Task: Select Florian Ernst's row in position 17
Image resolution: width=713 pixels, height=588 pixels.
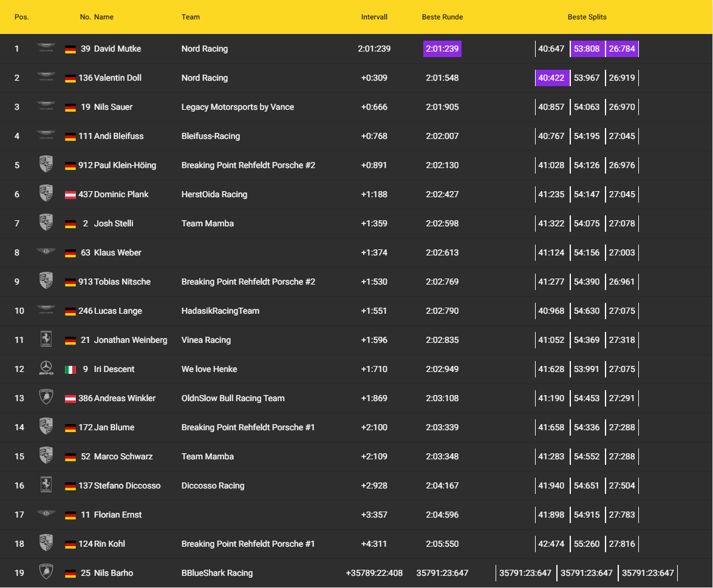Action: click(118, 515)
